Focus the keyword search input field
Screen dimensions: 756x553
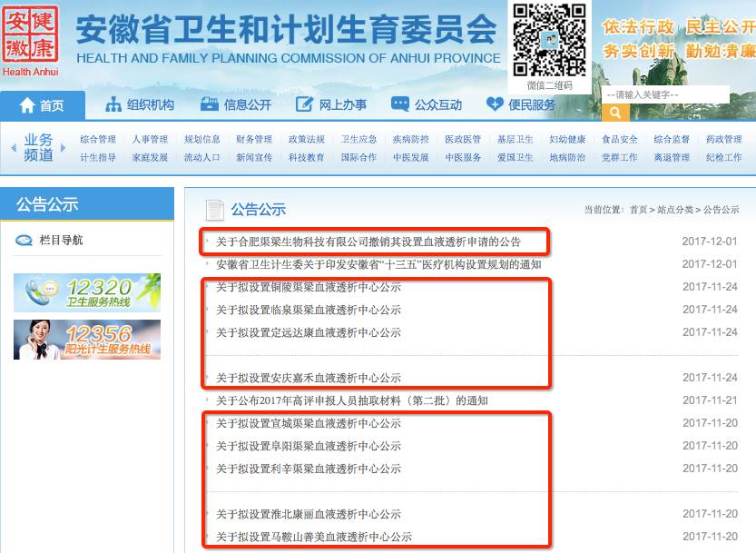pos(665,94)
